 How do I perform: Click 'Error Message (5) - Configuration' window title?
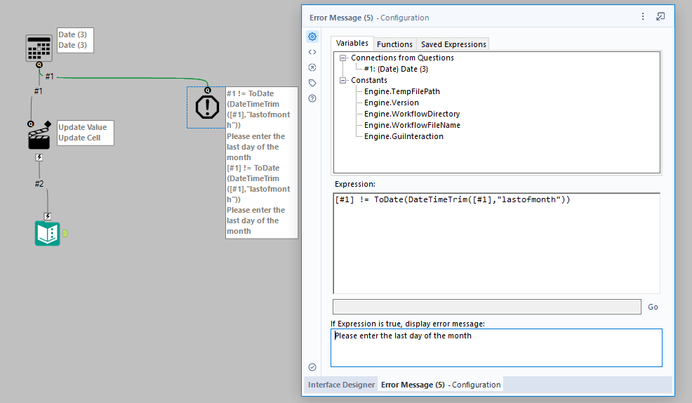pyautogui.click(x=369, y=18)
